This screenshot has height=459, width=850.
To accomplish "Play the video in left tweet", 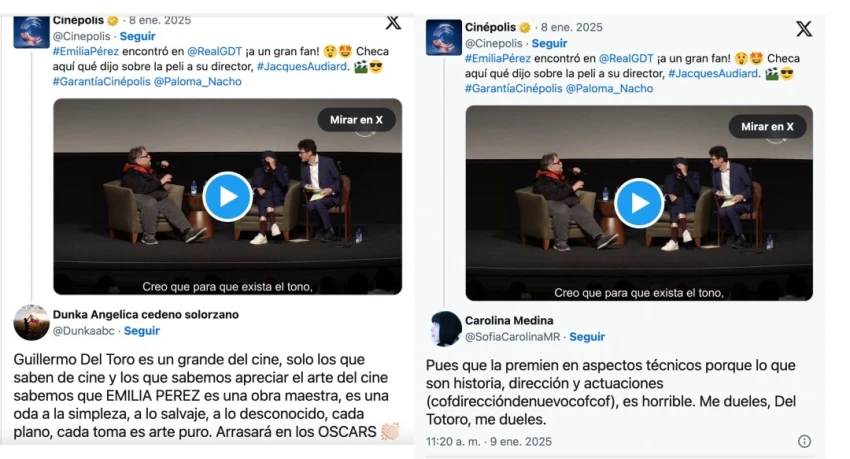I will pos(228,197).
